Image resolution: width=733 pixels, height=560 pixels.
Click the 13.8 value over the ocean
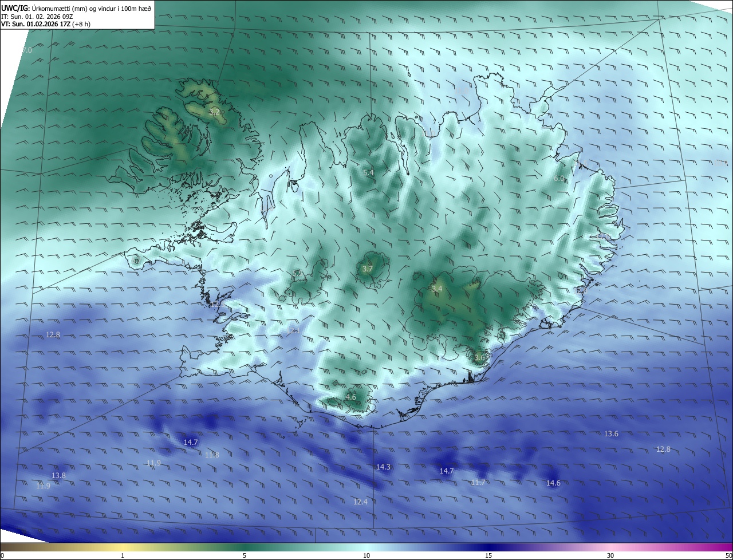click(58, 476)
